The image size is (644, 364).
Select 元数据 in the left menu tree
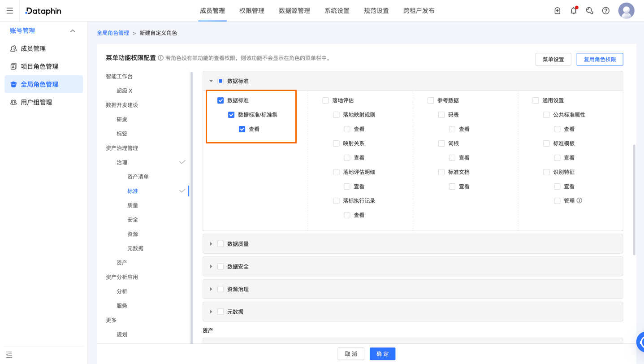pyautogui.click(x=135, y=248)
